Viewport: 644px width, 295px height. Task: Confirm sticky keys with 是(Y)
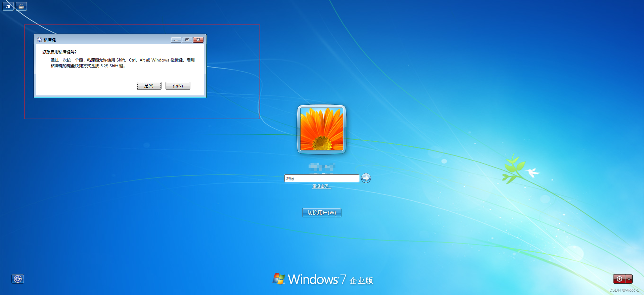click(x=149, y=86)
